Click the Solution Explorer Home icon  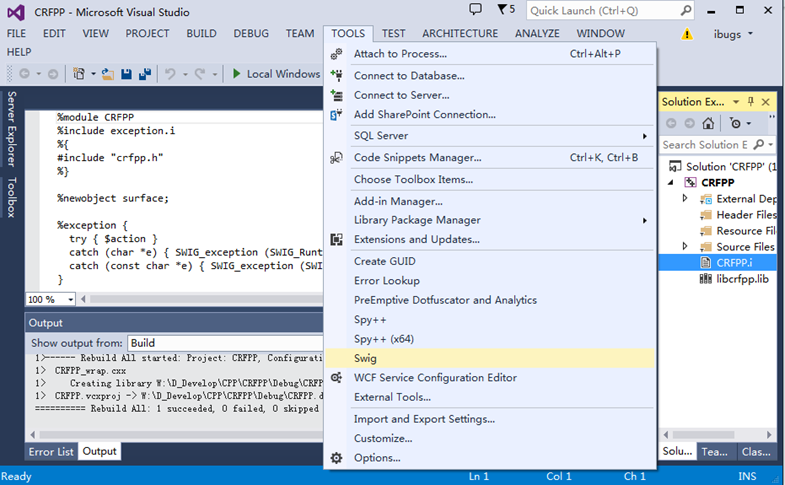(x=708, y=123)
